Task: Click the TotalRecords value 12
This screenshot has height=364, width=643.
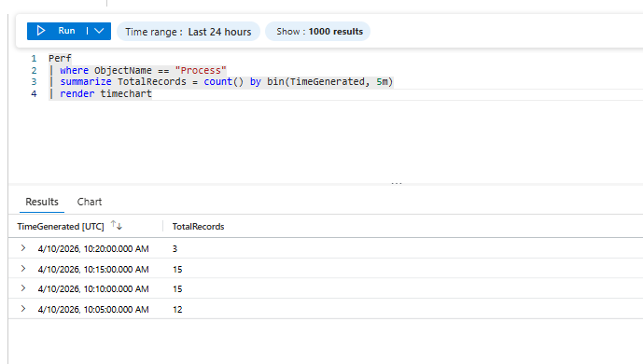Action: click(177, 310)
